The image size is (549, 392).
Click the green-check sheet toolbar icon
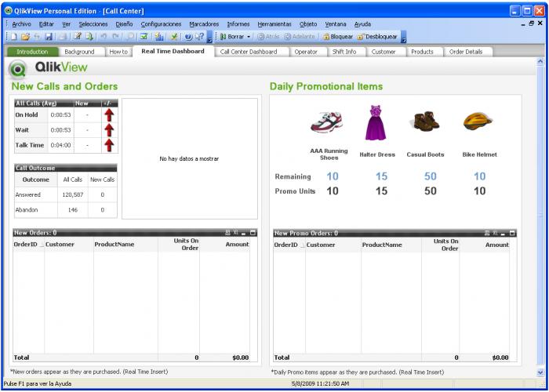(173, 37)
